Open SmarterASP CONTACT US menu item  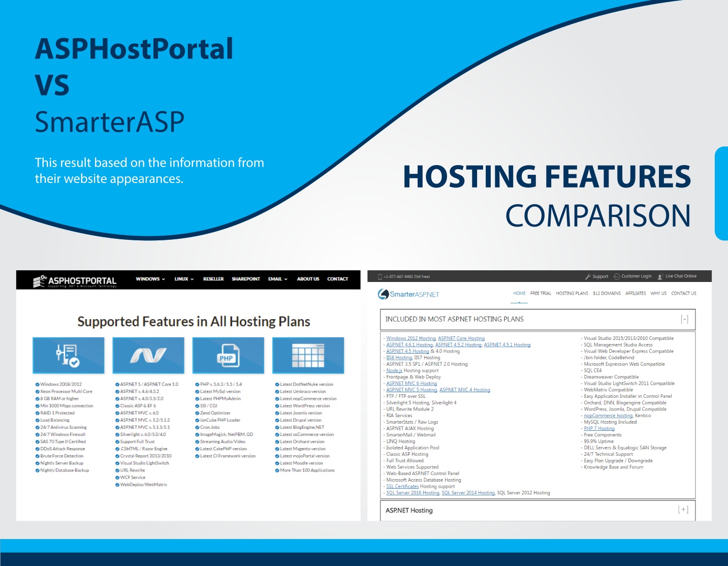[x=684, y=293]
